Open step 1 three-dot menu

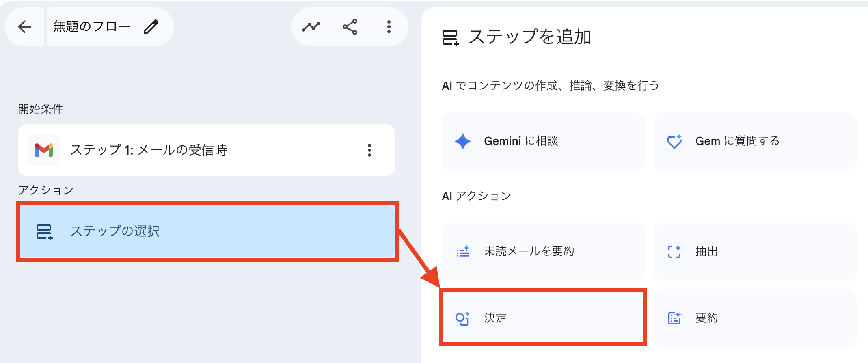pyautogui.click(x=369, y=150)
